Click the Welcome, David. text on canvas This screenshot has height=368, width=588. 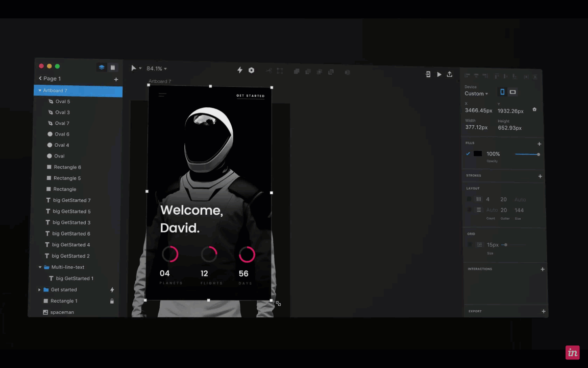click(191, 219)
